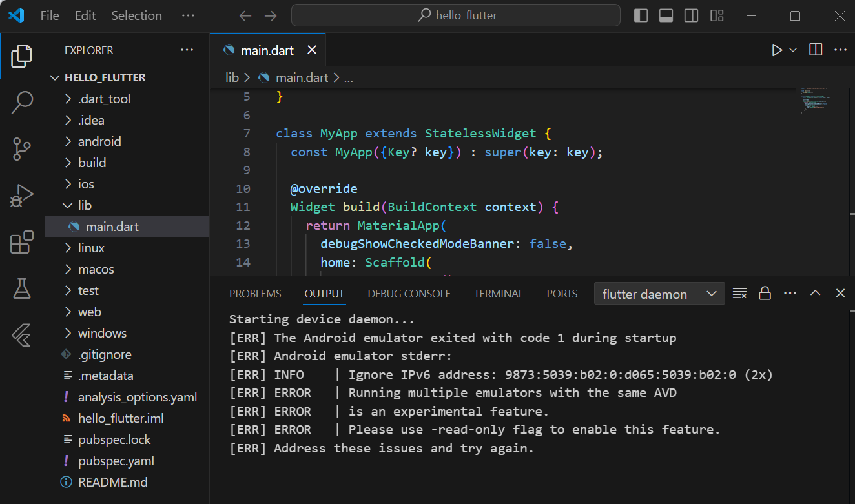This screenshot has height=504, width=855.
Task: Show additional menu bar items ellipsis
Action: (188, 16)
